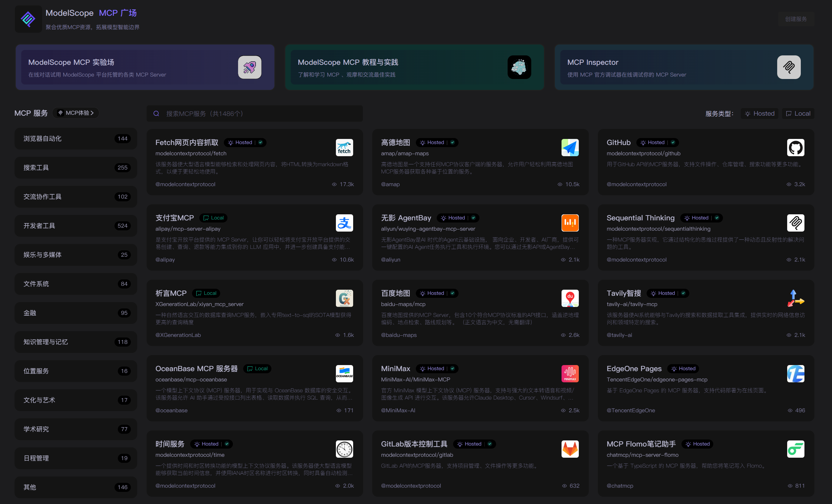
Task: Select the 文件系统 category
Action: (x=76, y=284)
